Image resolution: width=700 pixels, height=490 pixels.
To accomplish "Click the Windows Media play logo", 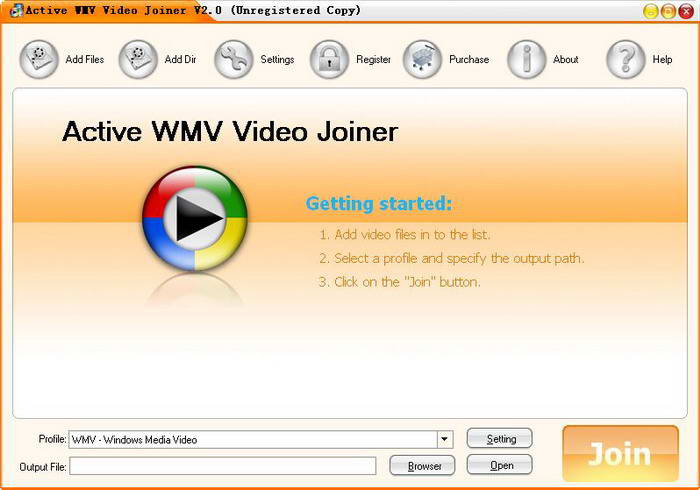I will click(195, 218).
